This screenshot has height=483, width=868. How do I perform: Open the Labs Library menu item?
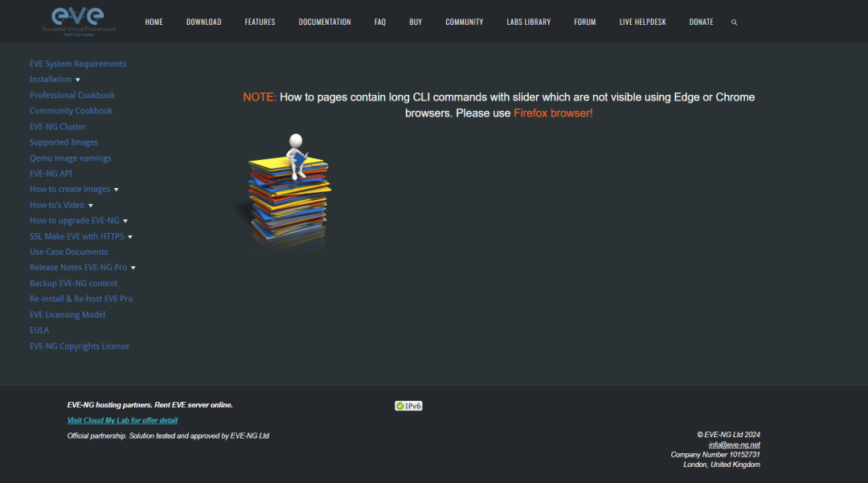point(529,23)
